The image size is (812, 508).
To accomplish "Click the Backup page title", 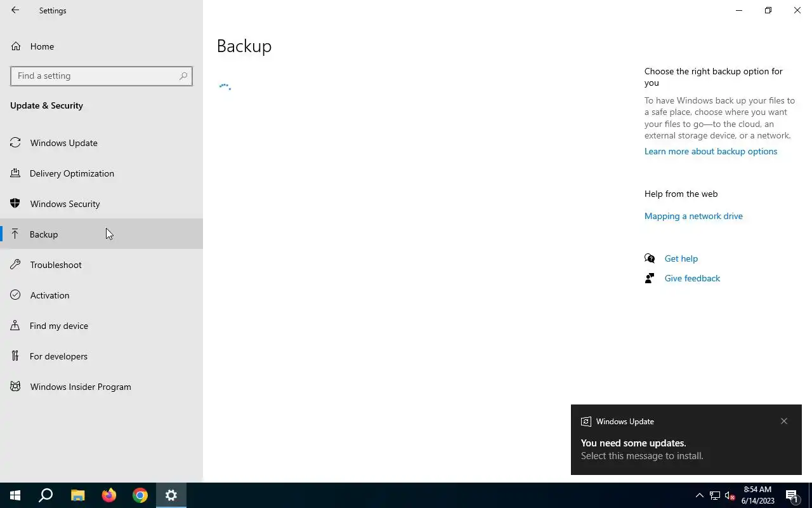I will [x=244, y=46].
